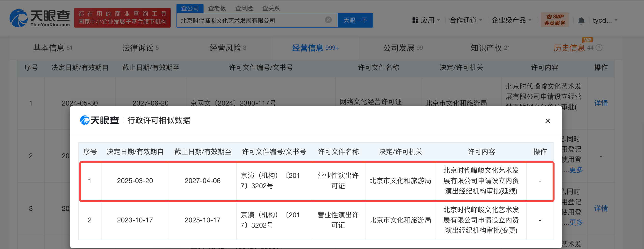Open the notification bell
Image resolution: width=644 pixels, height=249 pixels.
click(x=581, y=20)
